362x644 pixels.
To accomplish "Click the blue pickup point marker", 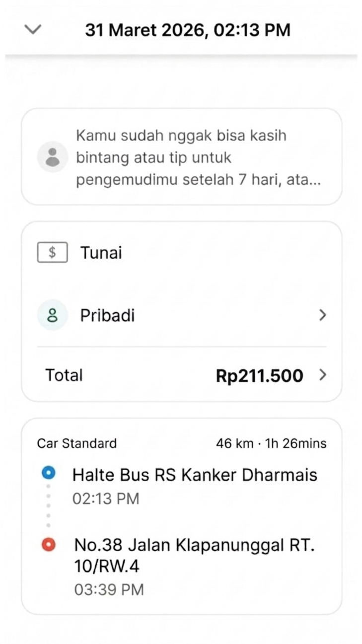I will (49, 473).
